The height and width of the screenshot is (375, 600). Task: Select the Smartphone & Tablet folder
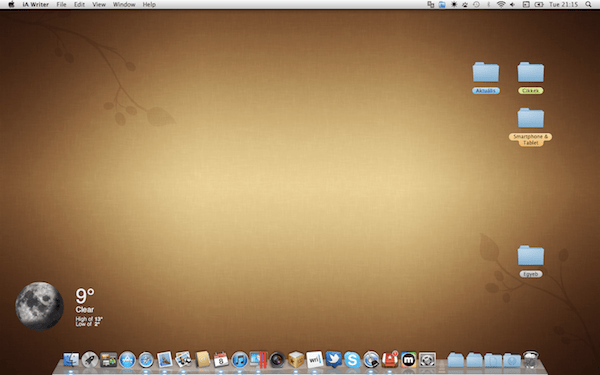pos(530,126)
